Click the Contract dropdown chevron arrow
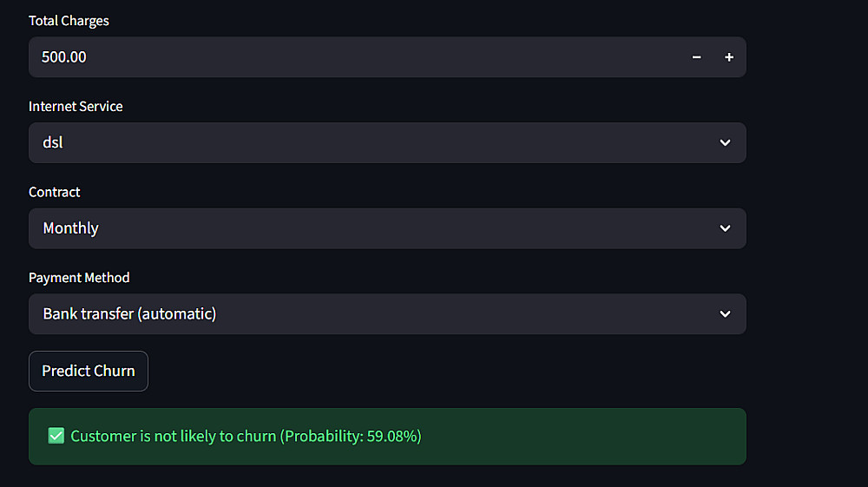This screenshot has width=868, height=487. [725, 228]
